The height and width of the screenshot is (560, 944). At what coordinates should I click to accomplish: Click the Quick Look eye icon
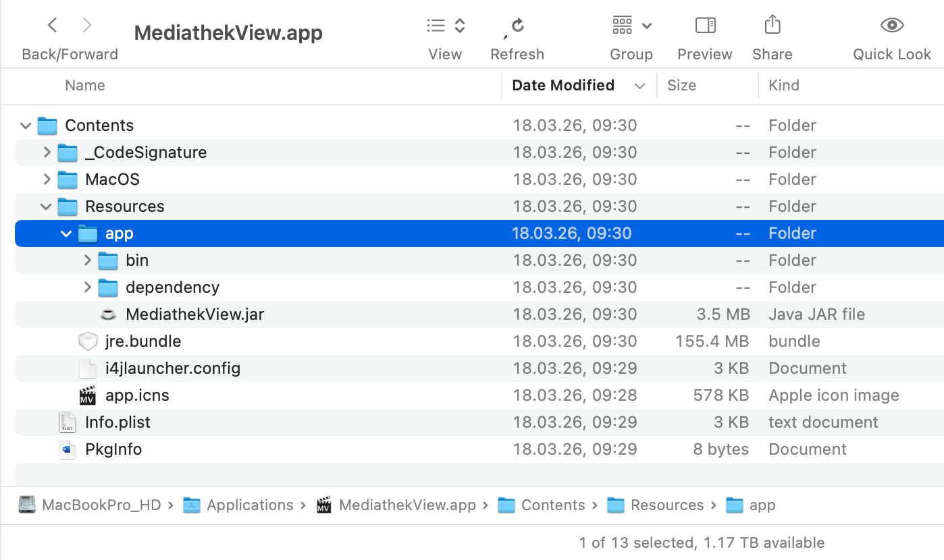[891, 26]
